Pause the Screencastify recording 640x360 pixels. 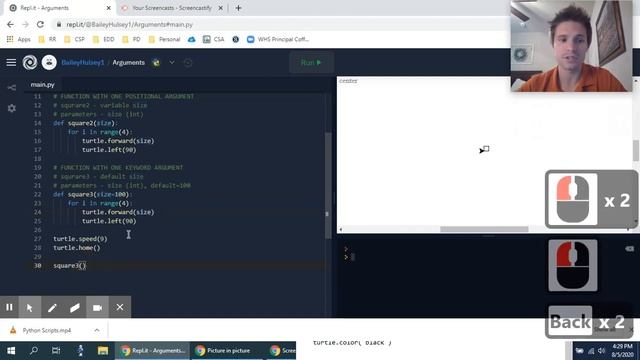point(9,307)
